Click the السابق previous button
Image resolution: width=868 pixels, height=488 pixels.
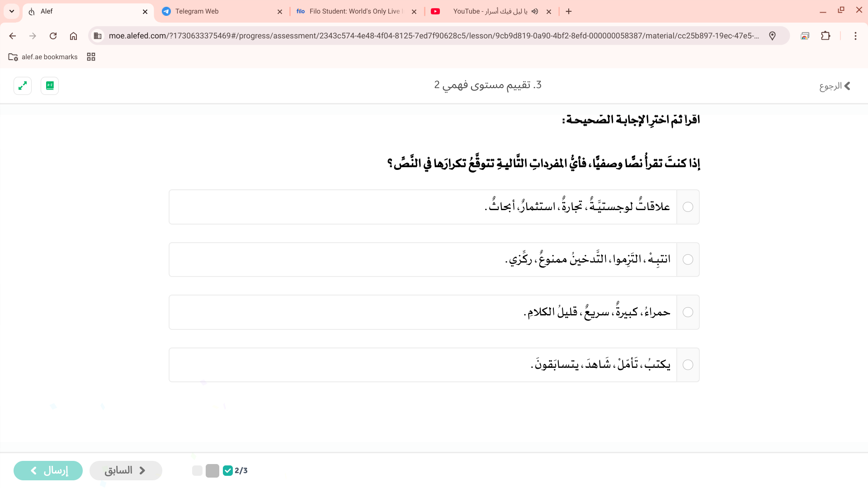(x=126, y=470)
